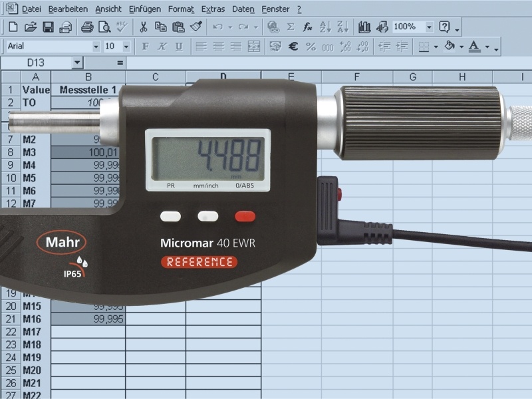Apply Euro format with the € icon
This screenshot has width=532, height=399.
(x=293, y=47)
